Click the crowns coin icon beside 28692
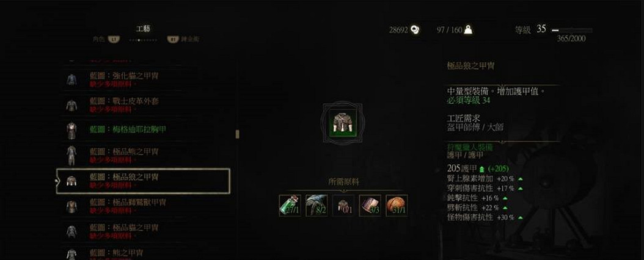Viewport: 644px width, 260px height. click(415, 29)
